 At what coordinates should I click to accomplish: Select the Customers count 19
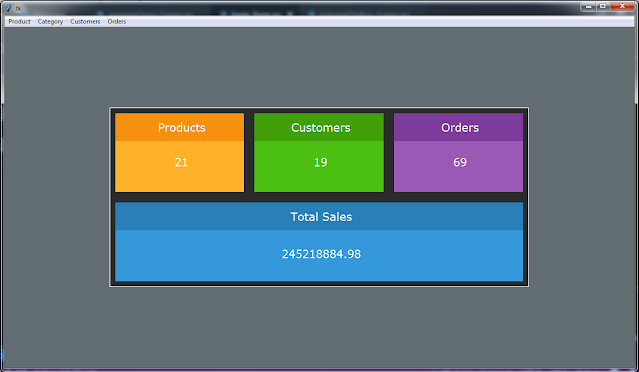(x=321, y=162)
